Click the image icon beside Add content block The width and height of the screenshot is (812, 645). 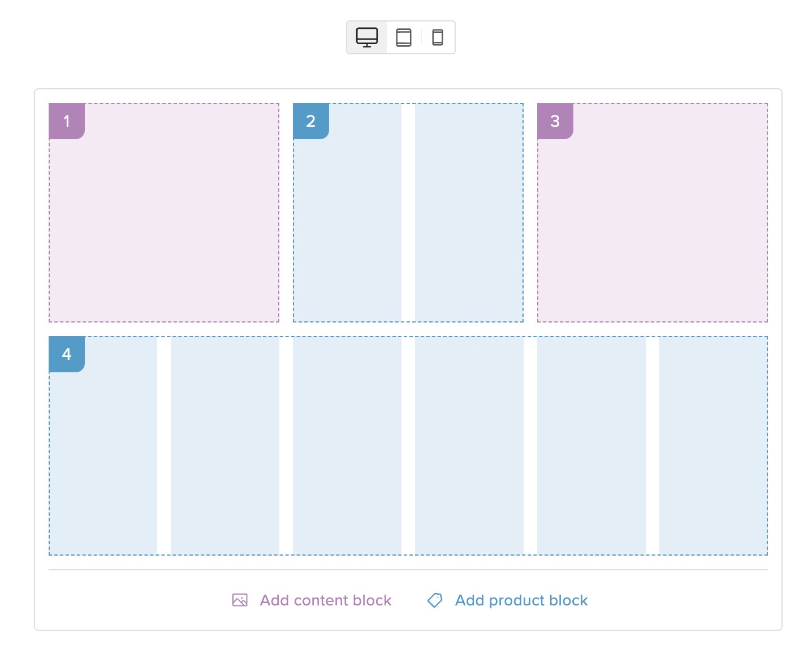coord(240,600)
